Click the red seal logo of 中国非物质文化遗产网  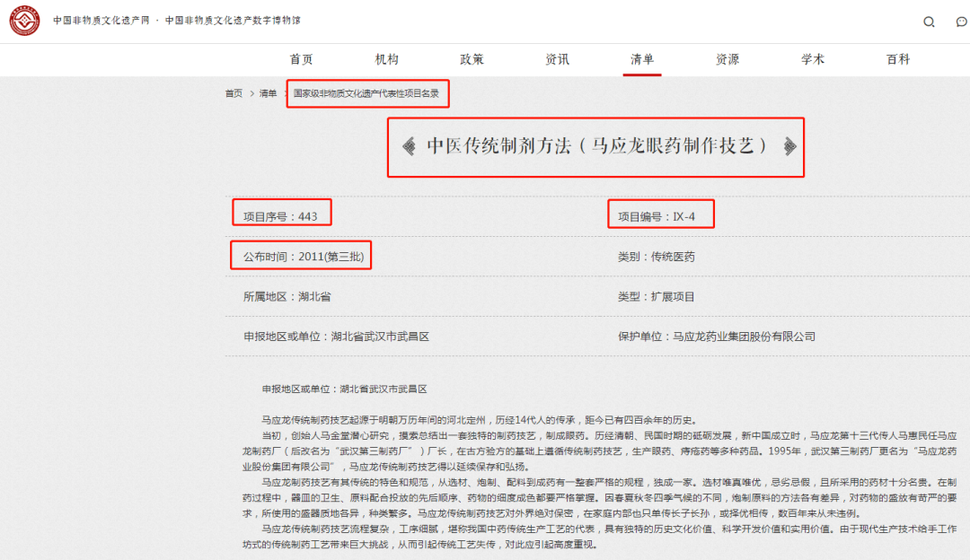25,20
